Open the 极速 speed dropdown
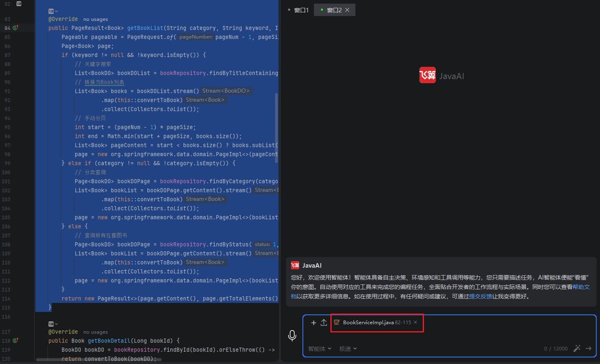 pyautogui.click(x=348, y=348)
